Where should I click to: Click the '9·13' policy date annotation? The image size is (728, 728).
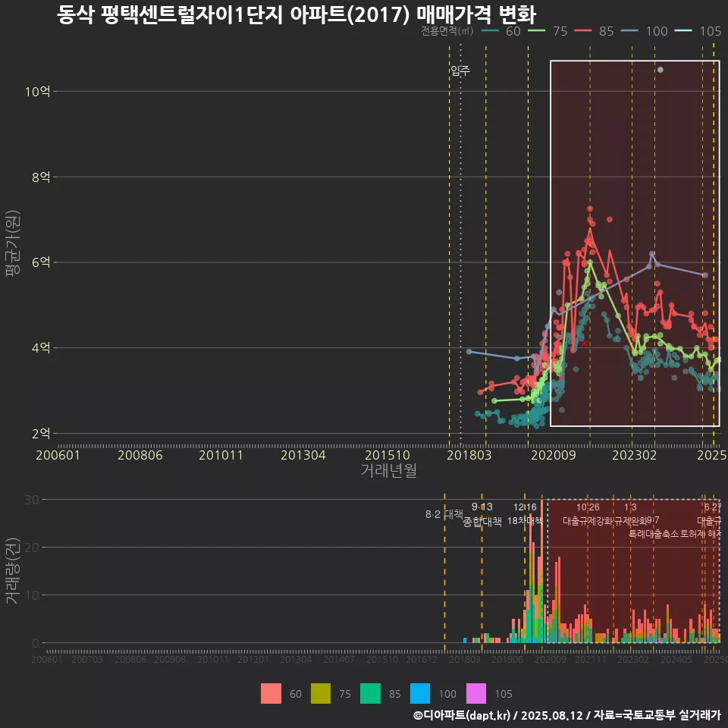pyautogui.click(x=482, y=507)
